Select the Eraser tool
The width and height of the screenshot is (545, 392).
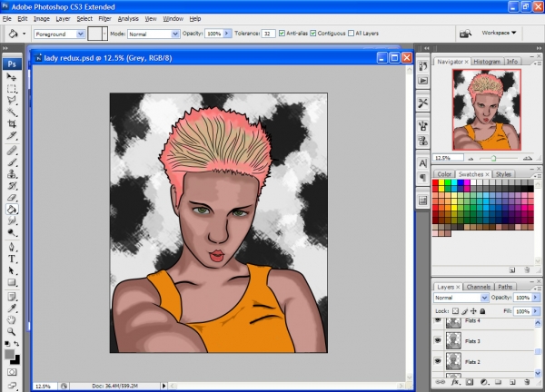click(x=12, y=197)
